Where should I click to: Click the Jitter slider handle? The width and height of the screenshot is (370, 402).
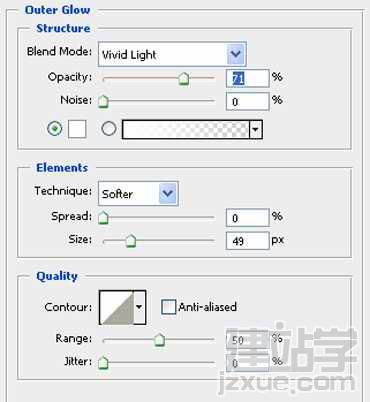(x=103, y=363)
